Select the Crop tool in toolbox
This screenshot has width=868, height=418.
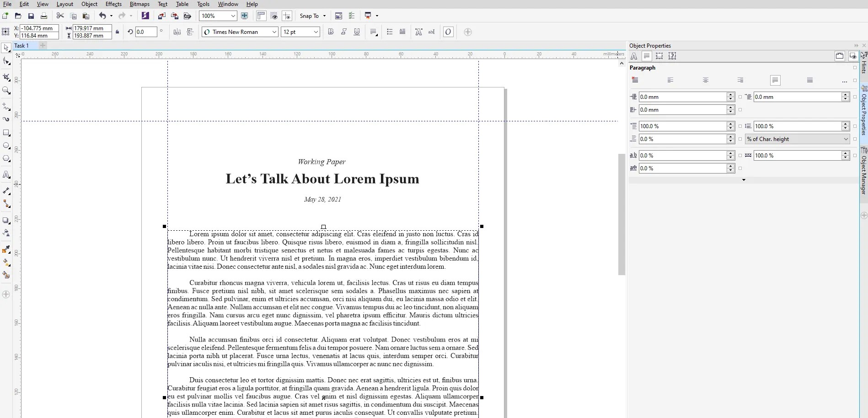pos(6,77)
